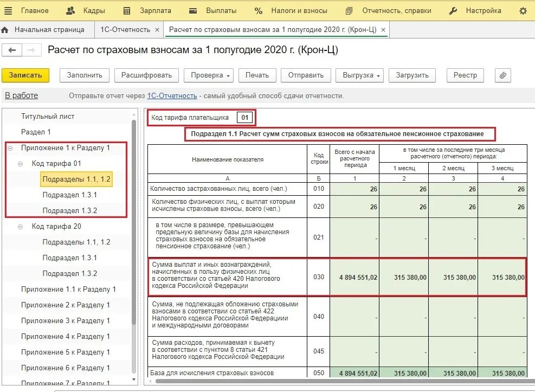Select Приложение 1.1 к Разделу 1

pyautogui.click(x=69, y=290)
